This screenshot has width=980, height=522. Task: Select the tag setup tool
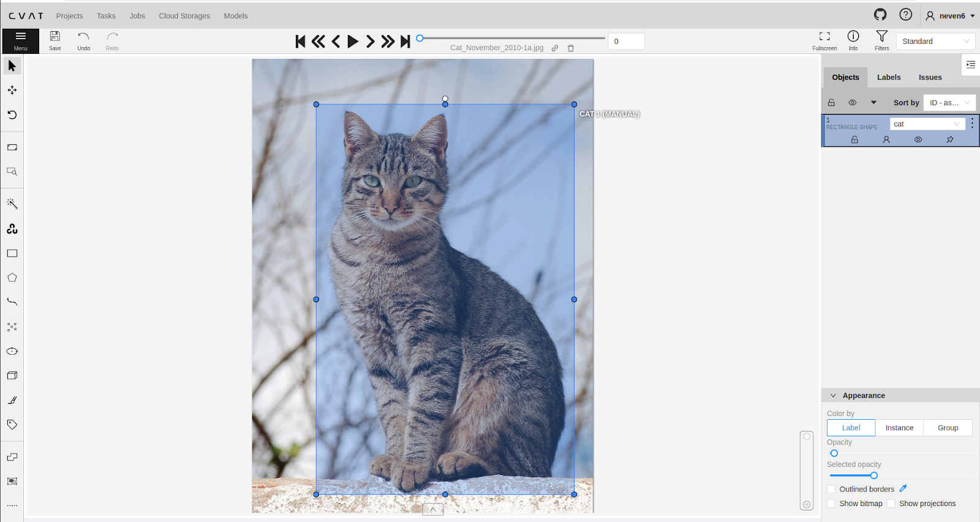click(12, 425)
